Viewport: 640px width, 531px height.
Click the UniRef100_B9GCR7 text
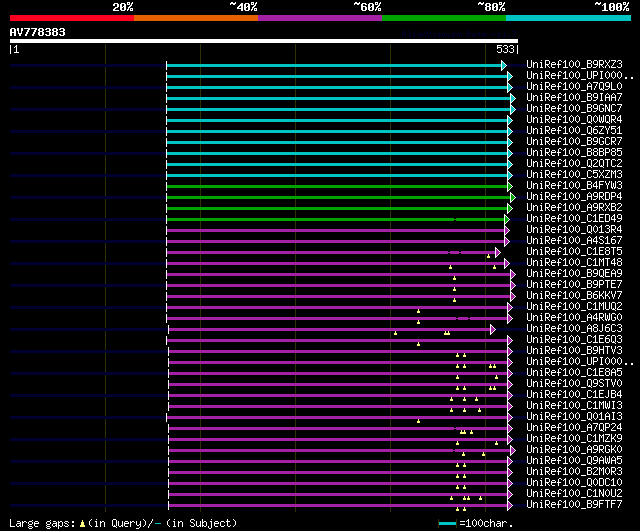[574, 142]
